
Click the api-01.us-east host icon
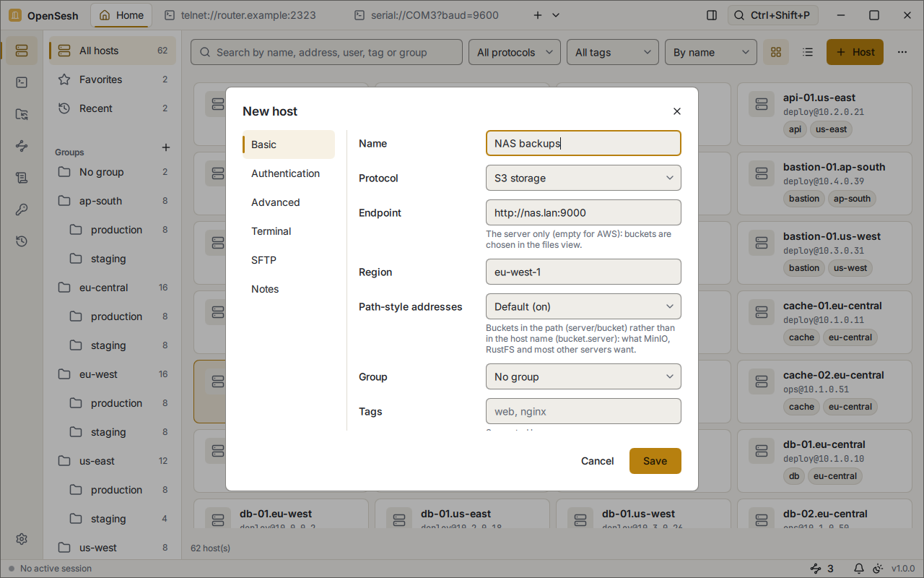click(x=761, y=105)
